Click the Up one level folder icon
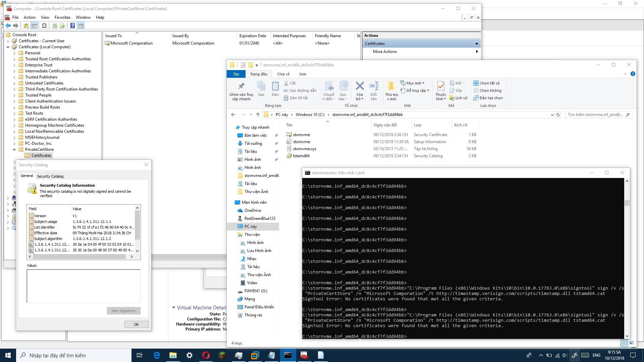 click(x=26, y=26)
